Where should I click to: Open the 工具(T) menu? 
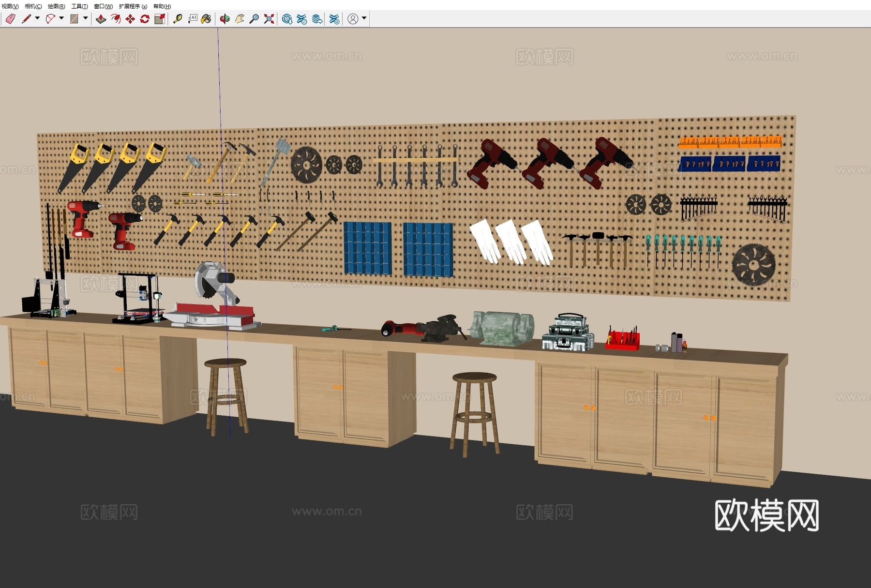pos(80,6)
